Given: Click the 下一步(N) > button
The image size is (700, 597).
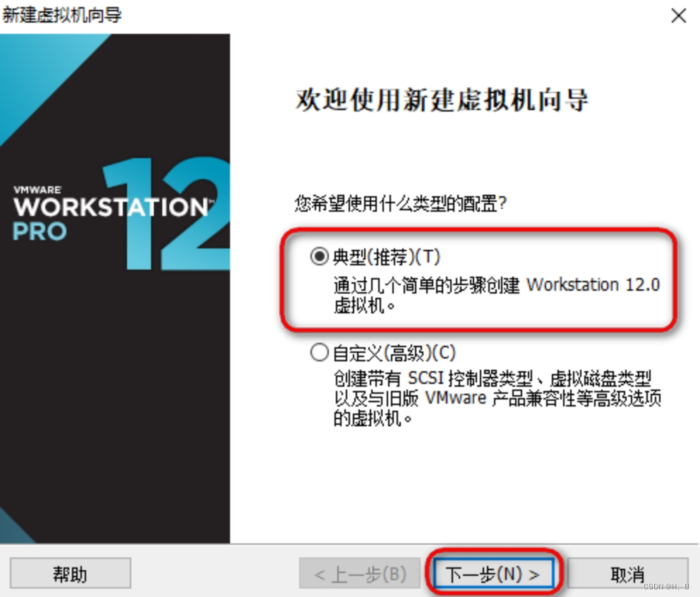Looking at the screenshot, I should (493, 573).
